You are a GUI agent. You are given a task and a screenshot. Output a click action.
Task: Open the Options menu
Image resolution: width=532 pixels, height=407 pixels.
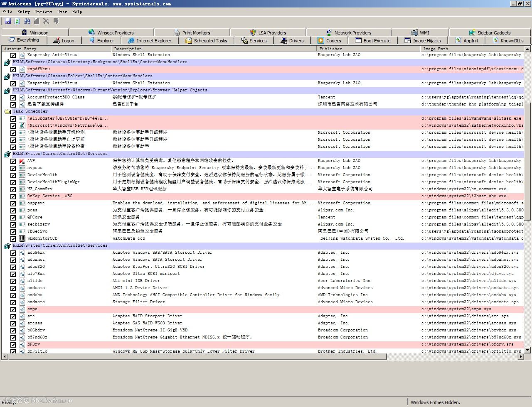[43, 12]
